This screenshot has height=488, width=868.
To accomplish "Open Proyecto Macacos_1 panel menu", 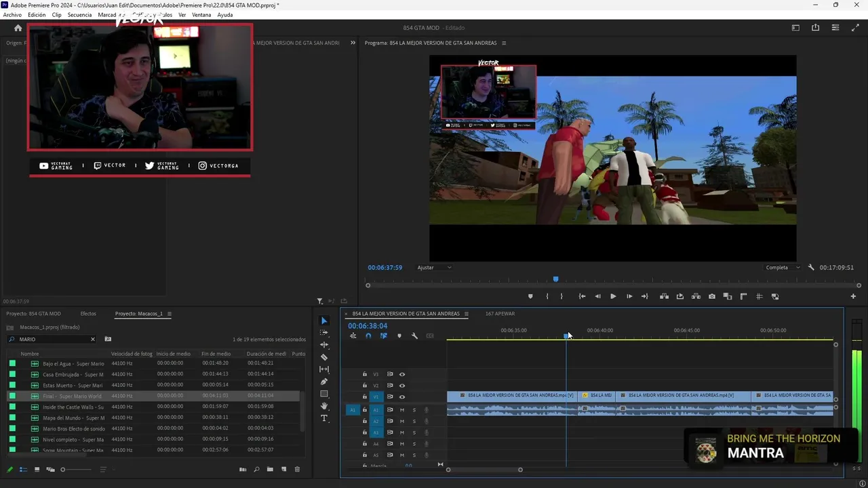I will 170,314.
